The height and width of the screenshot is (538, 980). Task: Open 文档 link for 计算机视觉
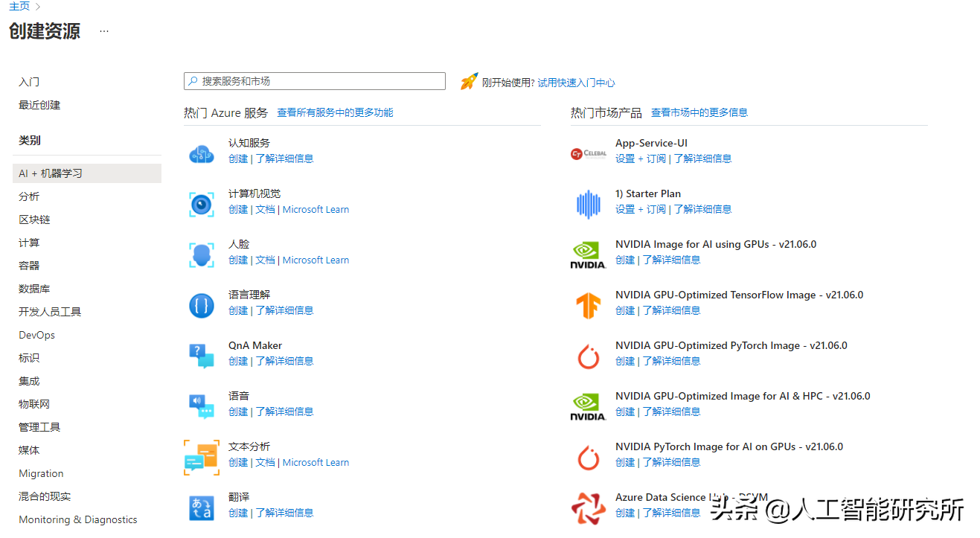tap(266, 209)
